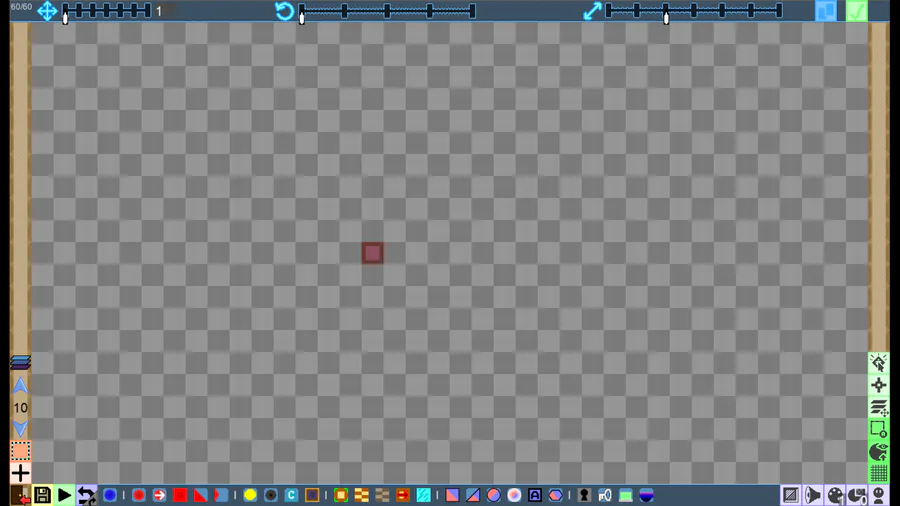
Task: Activate the cursor click select tool
Action: [x=879, y=363]
